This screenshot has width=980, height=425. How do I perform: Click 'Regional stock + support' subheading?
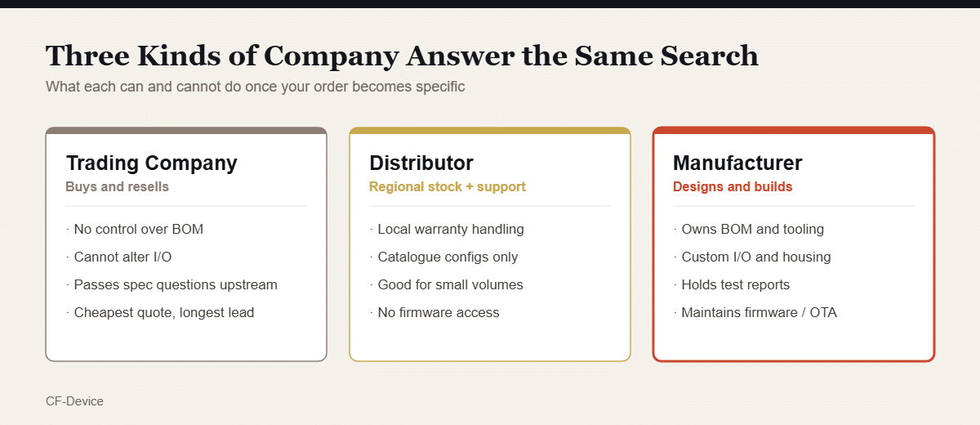click(448, 186)
